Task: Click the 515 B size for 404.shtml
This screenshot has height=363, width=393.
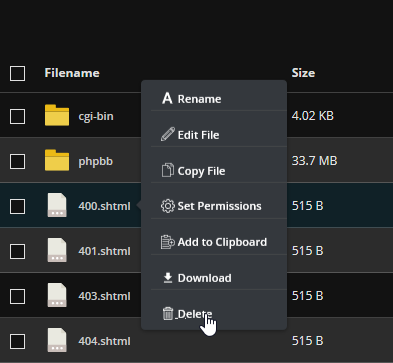Action: [307, 341]
